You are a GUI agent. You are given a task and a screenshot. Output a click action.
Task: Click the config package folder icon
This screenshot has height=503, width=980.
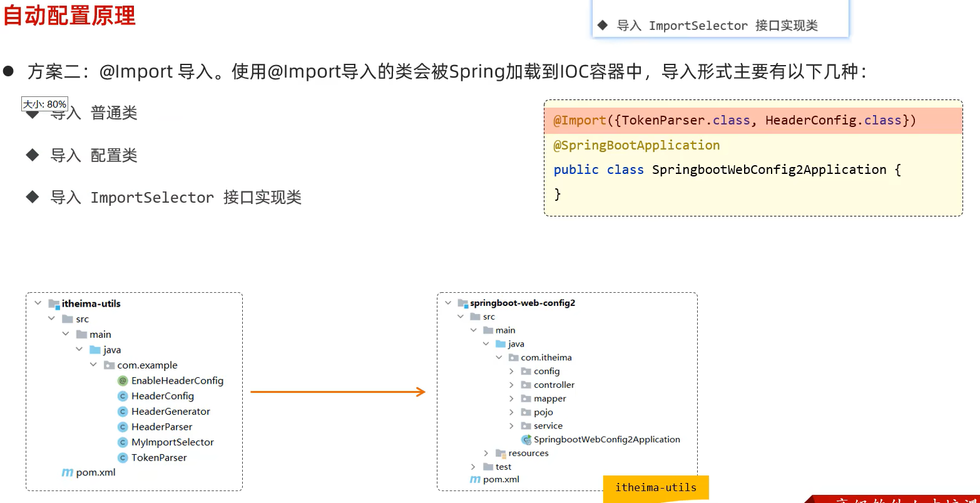pyautogui.click(x=526, y=371)
